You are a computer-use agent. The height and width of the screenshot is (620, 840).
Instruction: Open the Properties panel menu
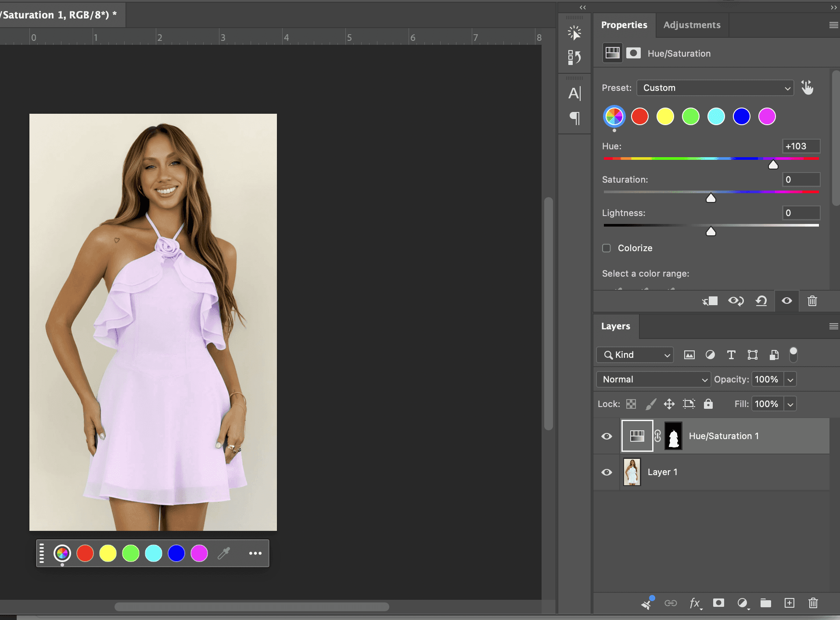pyautogui.click(x=834, y=25)
